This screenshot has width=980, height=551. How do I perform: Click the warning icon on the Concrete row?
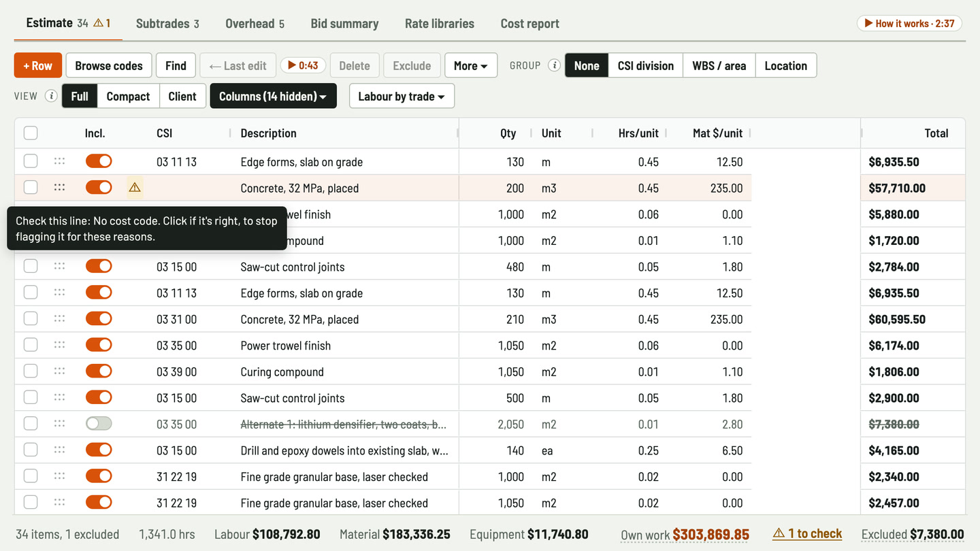(135, 188)
